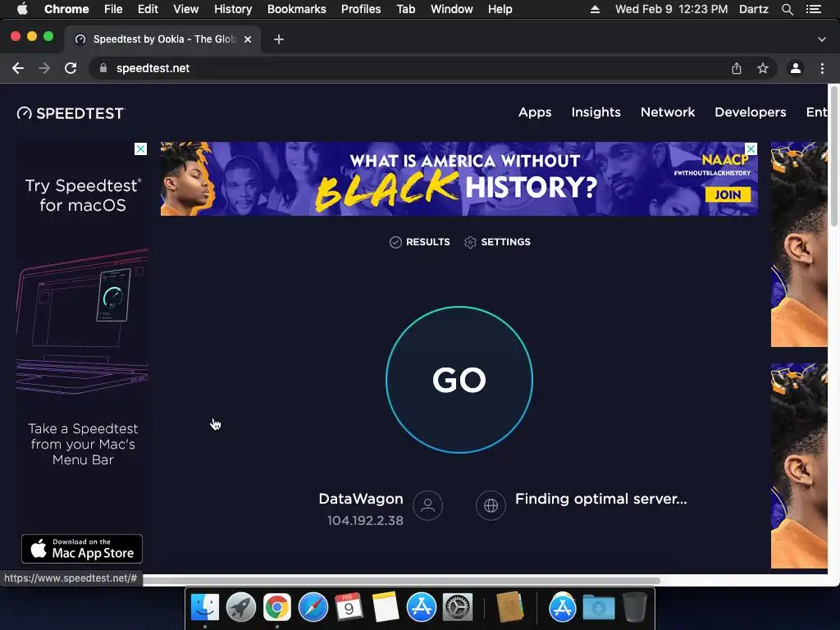Image resolution: width=840 pixels, height=630 pixels.
Task: Open the Profiles menu
Action: (361, 9)
